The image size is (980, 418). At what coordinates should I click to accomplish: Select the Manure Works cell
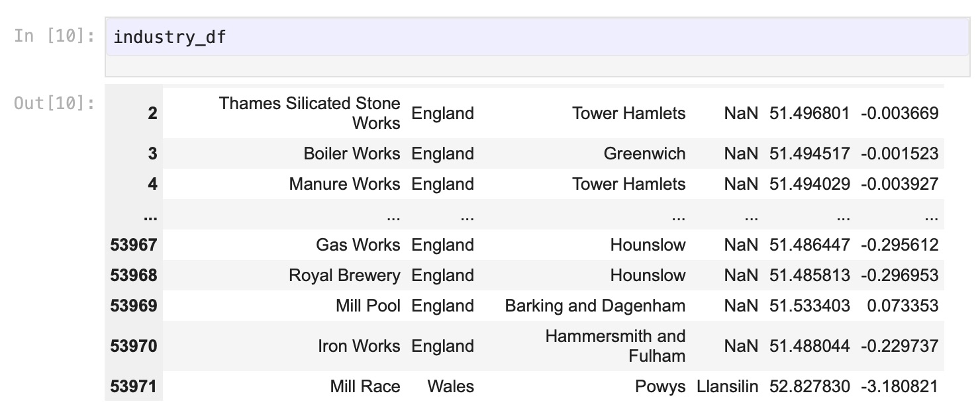pos(344,184)
